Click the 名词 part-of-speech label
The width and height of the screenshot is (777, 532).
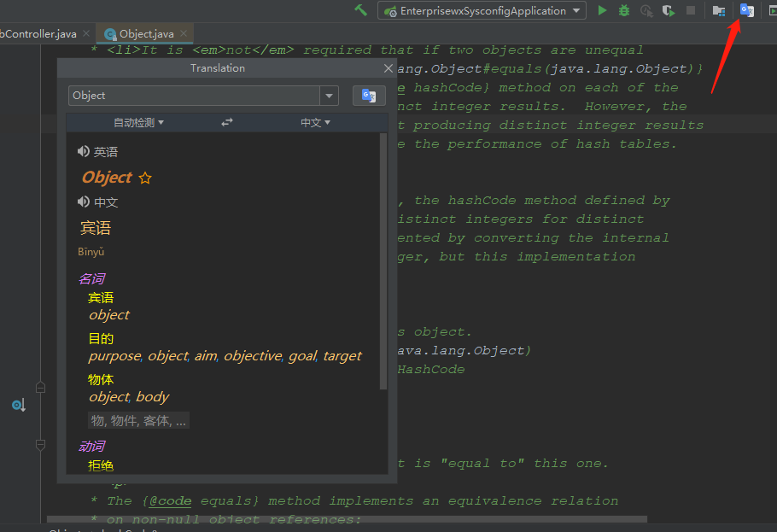(x=92, y=278)
